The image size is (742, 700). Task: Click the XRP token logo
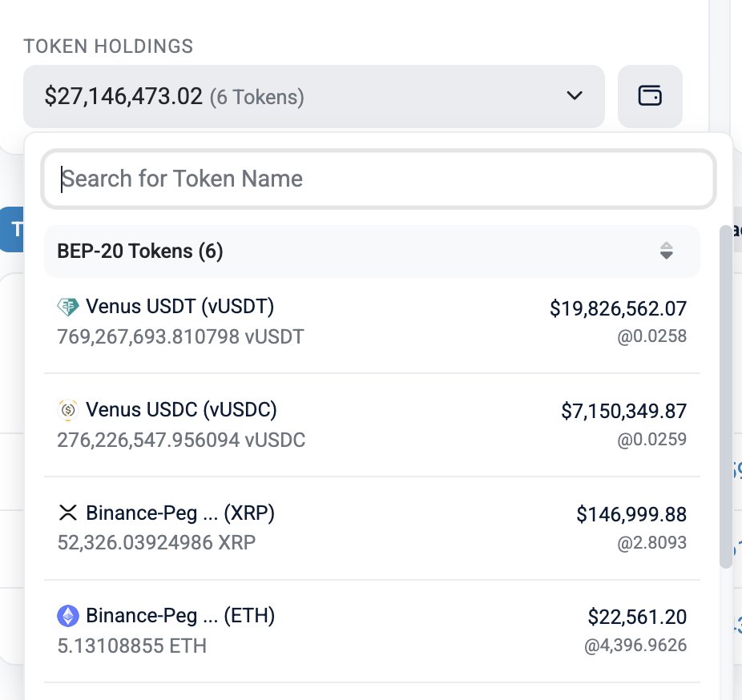coord(67,513)
